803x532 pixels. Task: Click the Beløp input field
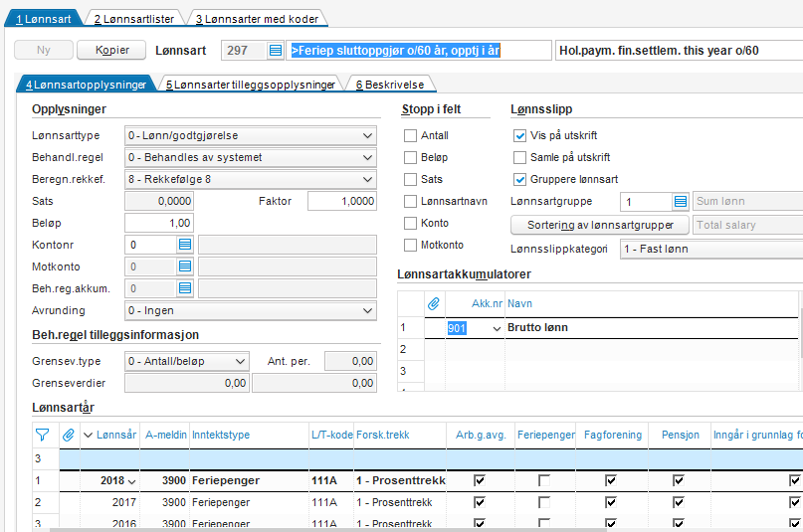click(x=159, y=224)
